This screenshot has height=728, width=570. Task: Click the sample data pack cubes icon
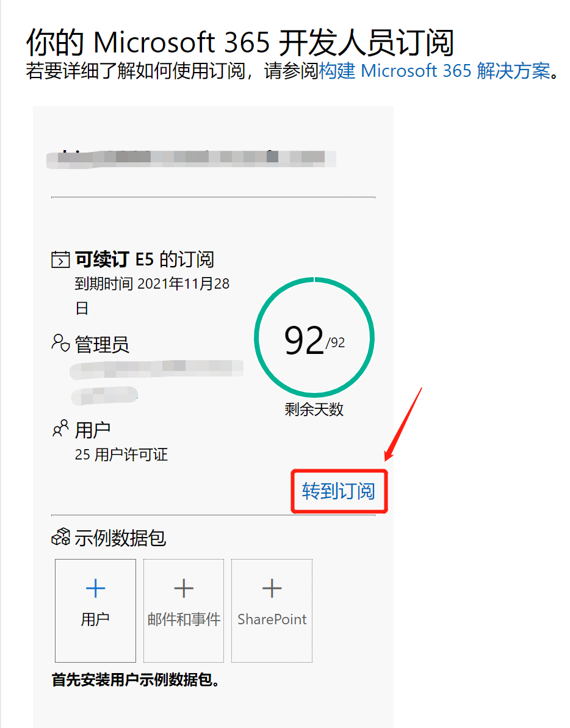(60, 537)
